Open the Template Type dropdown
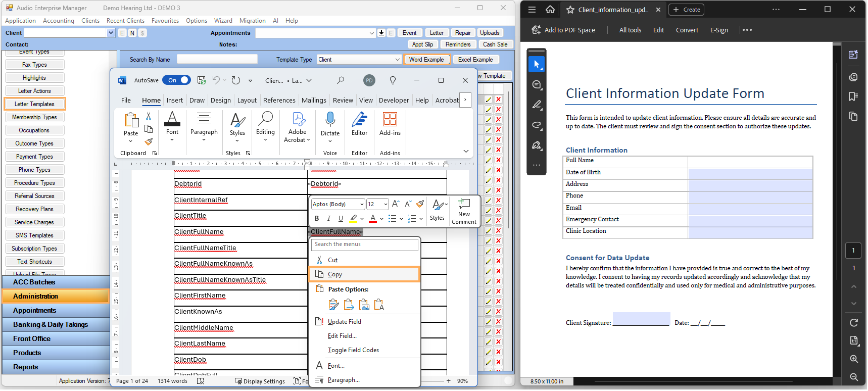This screenshot has height=391, width=868. pyautogui.click(x=397, y=60)
